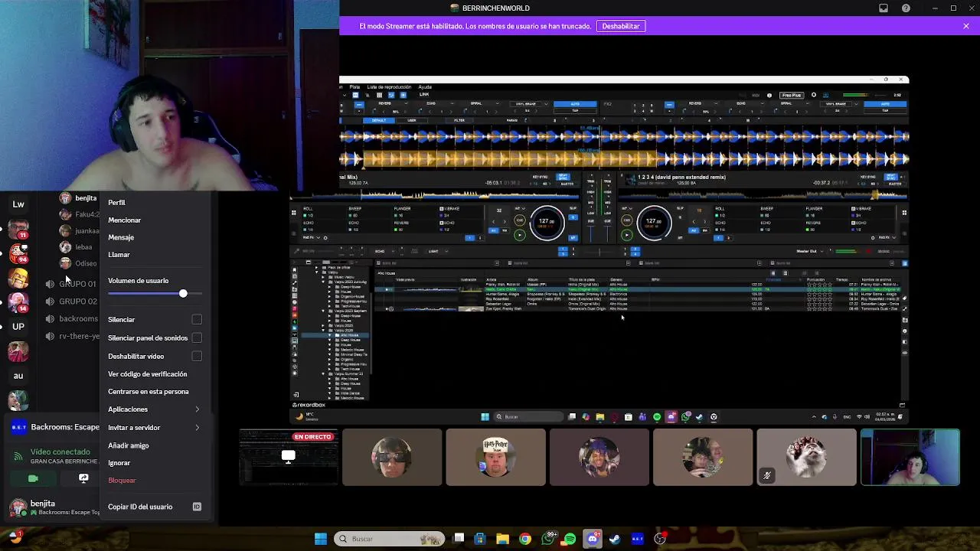Screen dimensions: 980x551
Task: Click the voice connection signal icon
Action: [18, 456]
